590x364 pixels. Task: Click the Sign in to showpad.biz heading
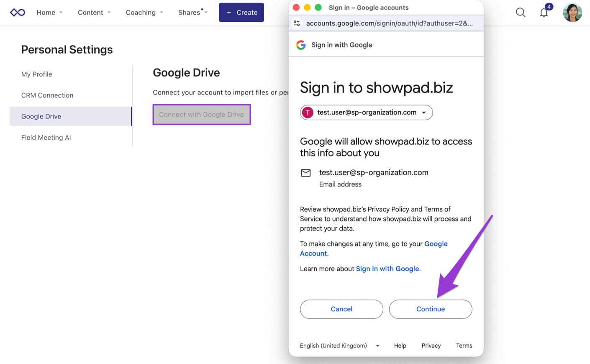(x=377, y=88)
